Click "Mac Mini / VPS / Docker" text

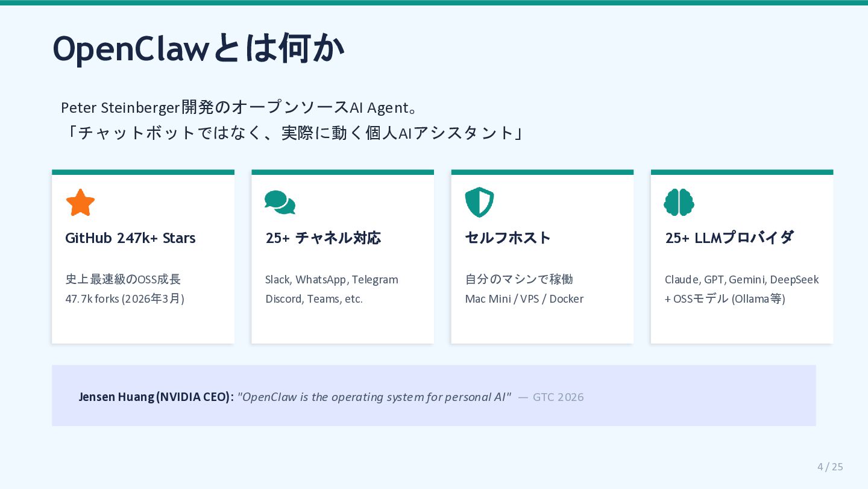coord(524,299)
